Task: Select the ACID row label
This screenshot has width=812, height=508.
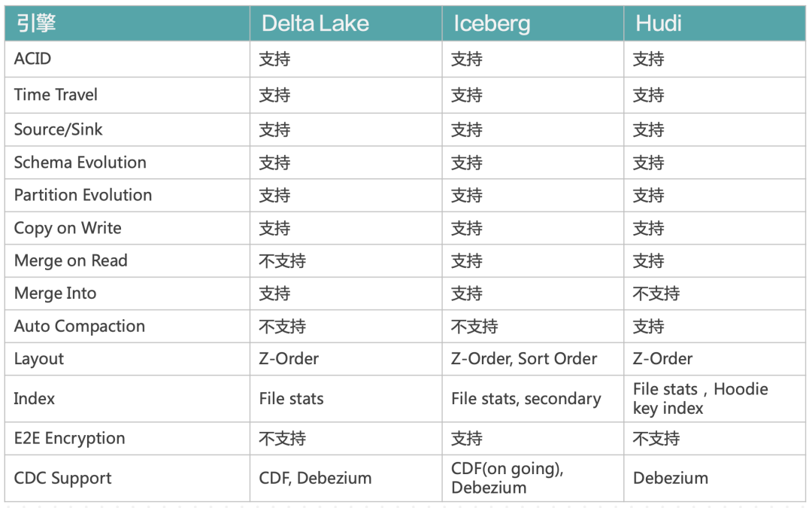Action: (33, 59)
